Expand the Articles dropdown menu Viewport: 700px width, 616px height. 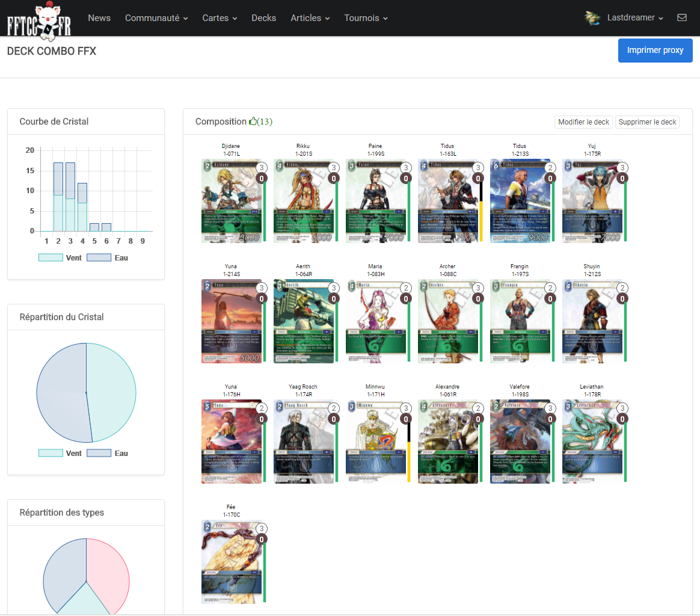[x=310, y=18]
